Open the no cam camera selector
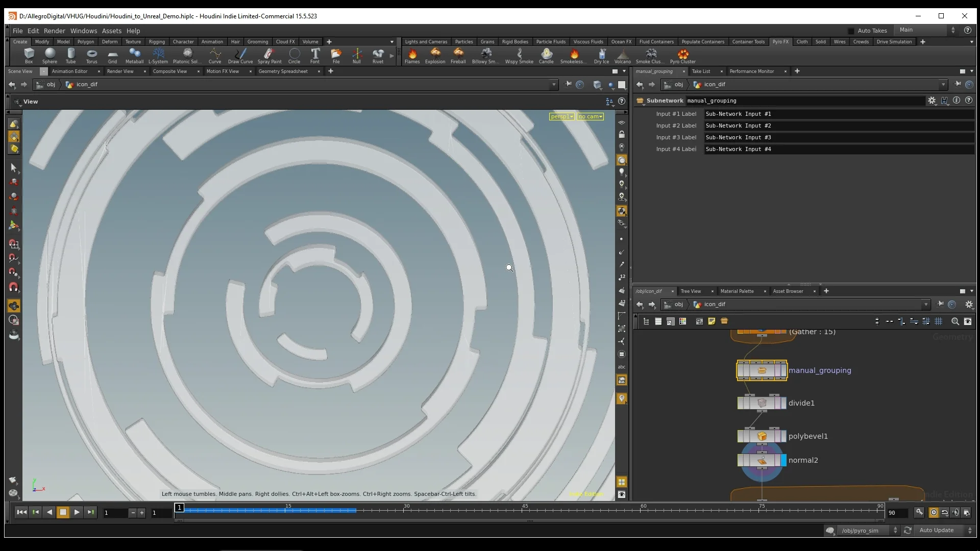The height and width of the screenshot is (551, 980). coord(590,116)
